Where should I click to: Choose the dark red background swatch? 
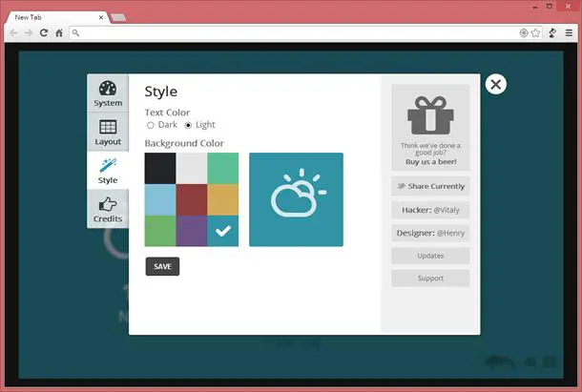pyautogui.click(x=192, y=199)
